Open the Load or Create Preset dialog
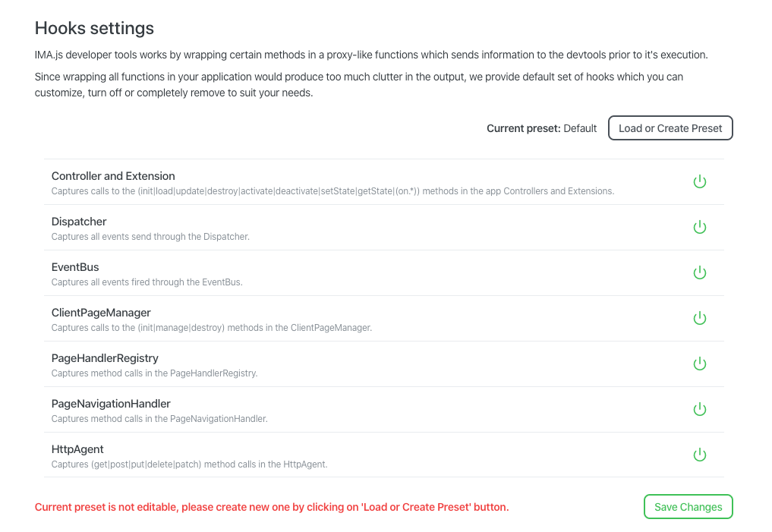 coord(670,128)
